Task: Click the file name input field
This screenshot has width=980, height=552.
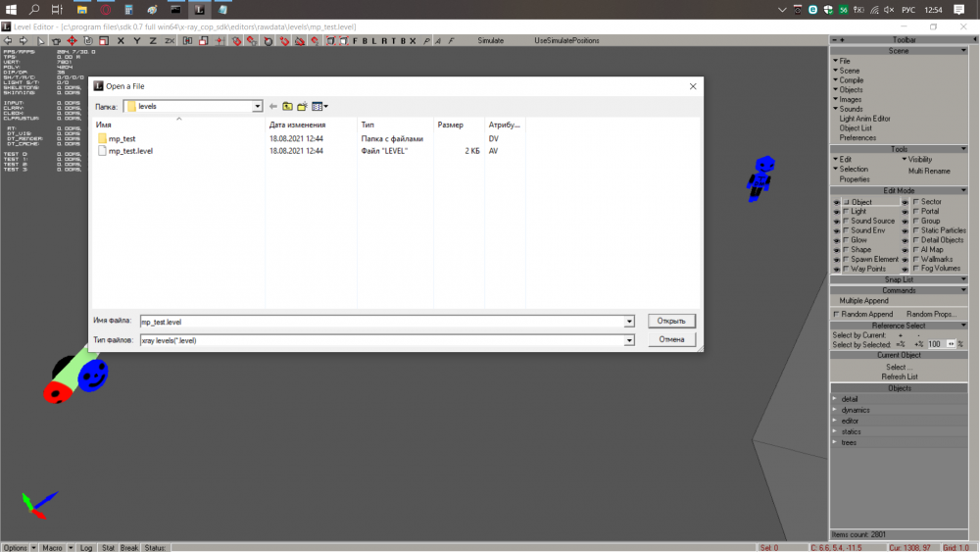Action: (382, 322)
